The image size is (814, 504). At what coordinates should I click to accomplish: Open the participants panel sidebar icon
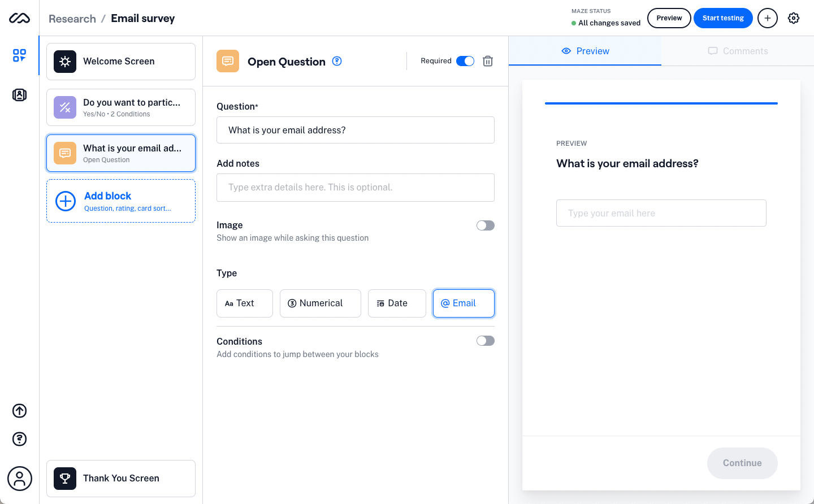(19, 95)
